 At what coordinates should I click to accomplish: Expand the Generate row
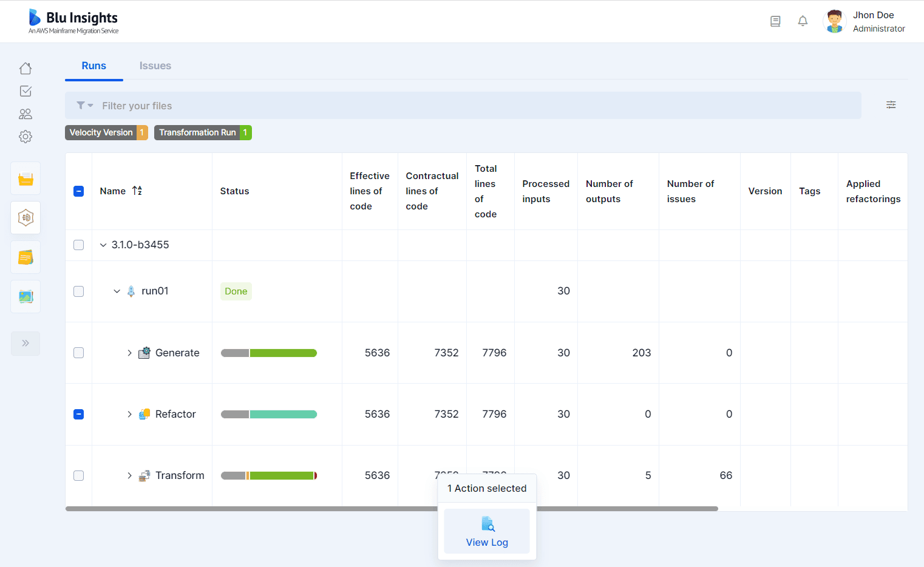[129, 353]
